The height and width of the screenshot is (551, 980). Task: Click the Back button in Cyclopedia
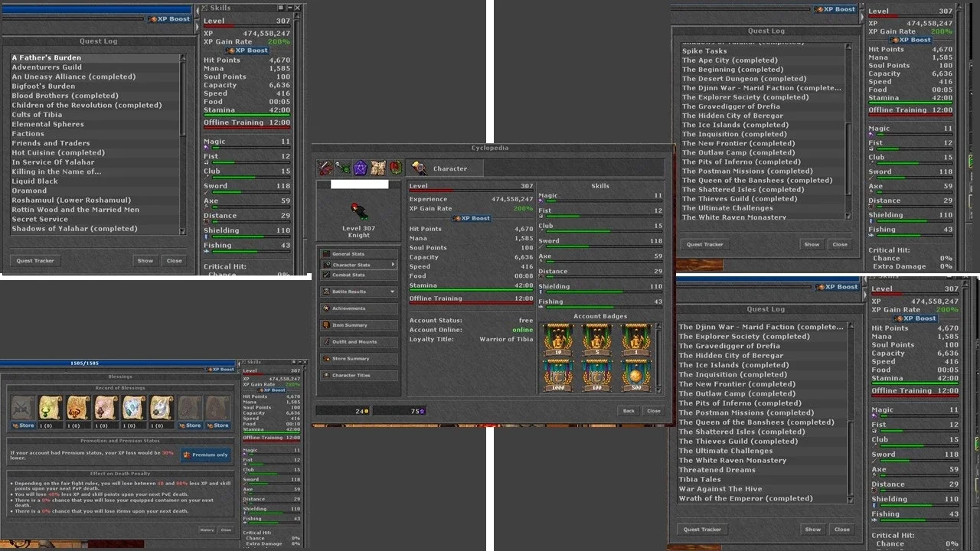point(629,411)
